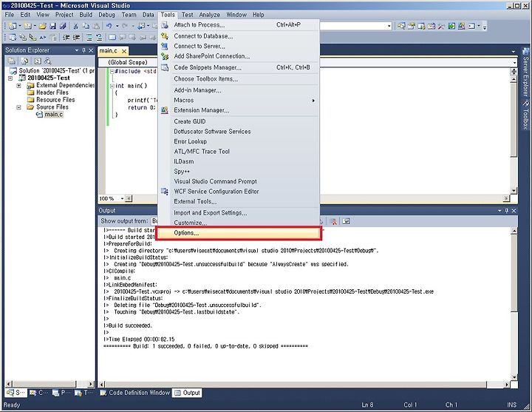
Task: Select Attach to Process... menu item
Action: coord(239,25)
